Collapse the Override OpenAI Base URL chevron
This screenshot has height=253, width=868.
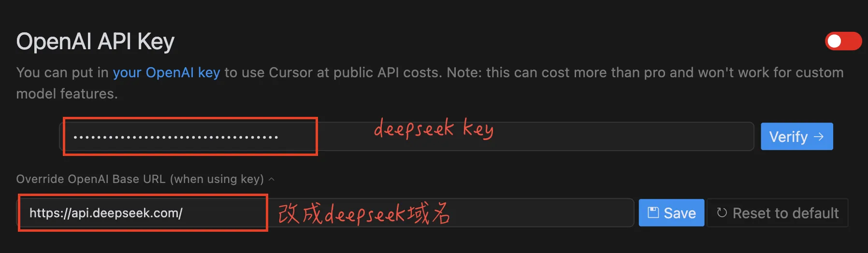coord(272,179)
